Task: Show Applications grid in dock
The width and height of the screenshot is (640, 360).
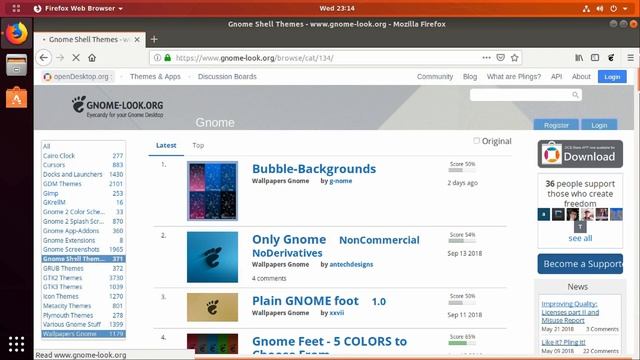Action: [x=16, y=344]
